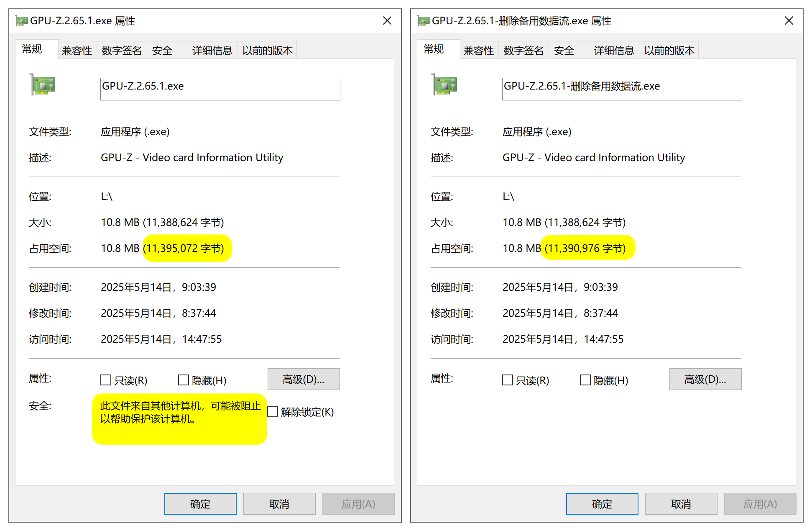
Task: Check 只读(R) in the left dialog
Action: pos(106,380)
